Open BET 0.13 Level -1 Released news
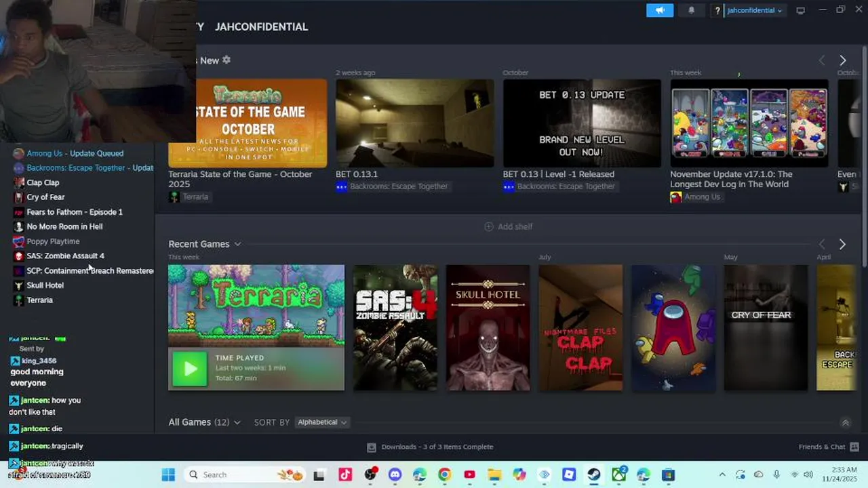This screenshot has width=868, height=488. tap(582, 123)
